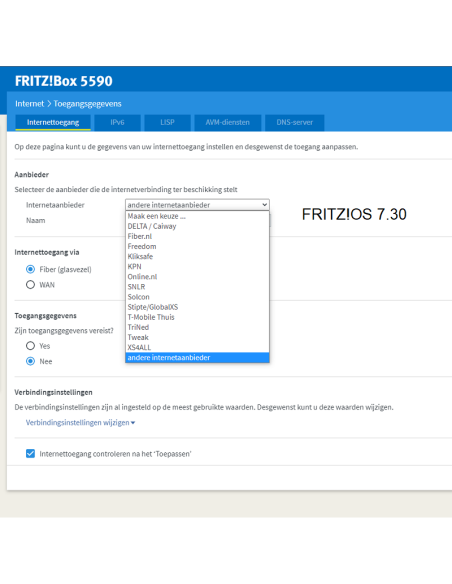Select Yes for toegangsgegevens
452x584 pixels.
tap(31, 346)
